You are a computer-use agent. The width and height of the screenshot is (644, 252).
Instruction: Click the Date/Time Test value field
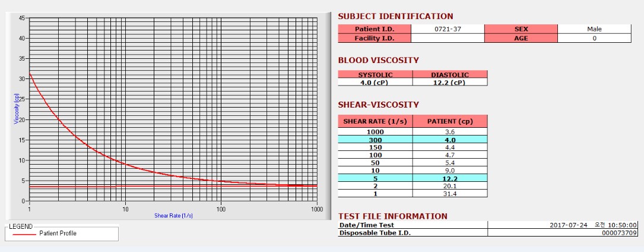pyautogui.click(x=563, y=225)
